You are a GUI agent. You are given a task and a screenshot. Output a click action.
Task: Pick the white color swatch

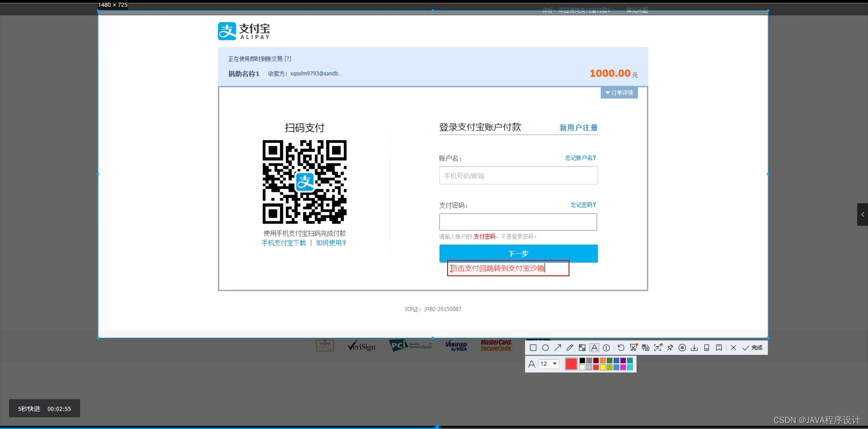(582, 367)
